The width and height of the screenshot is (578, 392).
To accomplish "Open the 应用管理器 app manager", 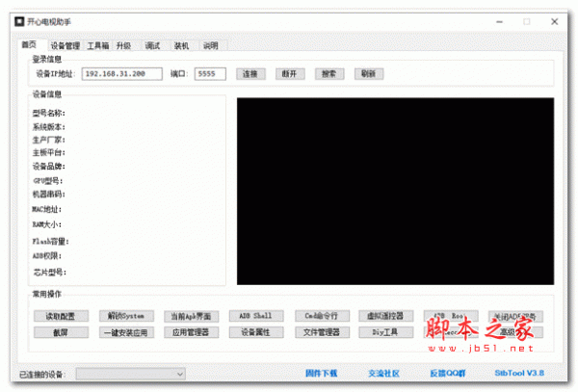I will (x=191, y=332).
